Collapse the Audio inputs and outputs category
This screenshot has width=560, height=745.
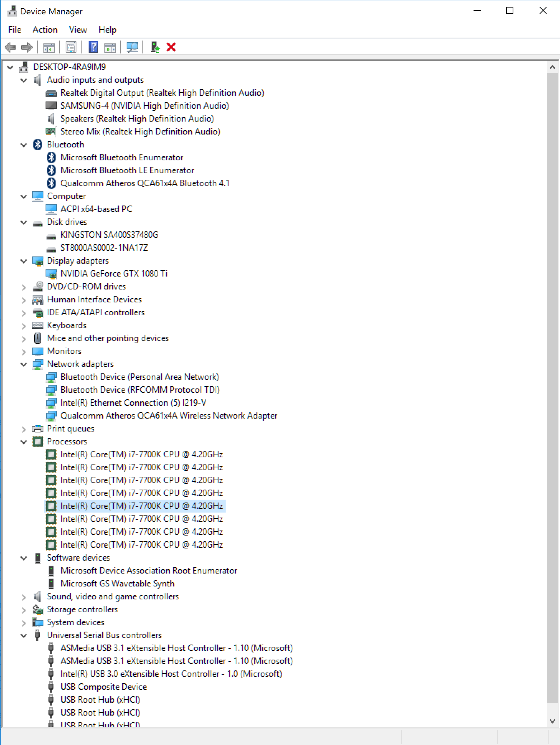click(24, 80)
